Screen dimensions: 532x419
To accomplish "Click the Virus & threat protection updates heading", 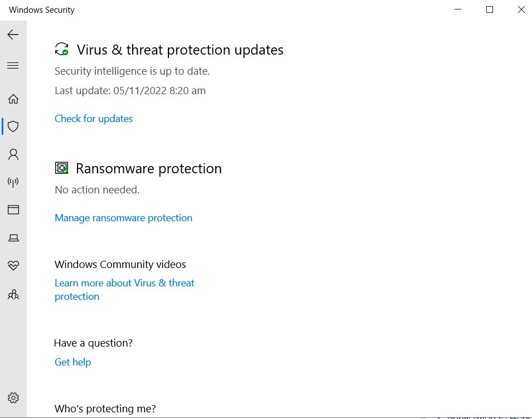I will click(x=180, y=50).
